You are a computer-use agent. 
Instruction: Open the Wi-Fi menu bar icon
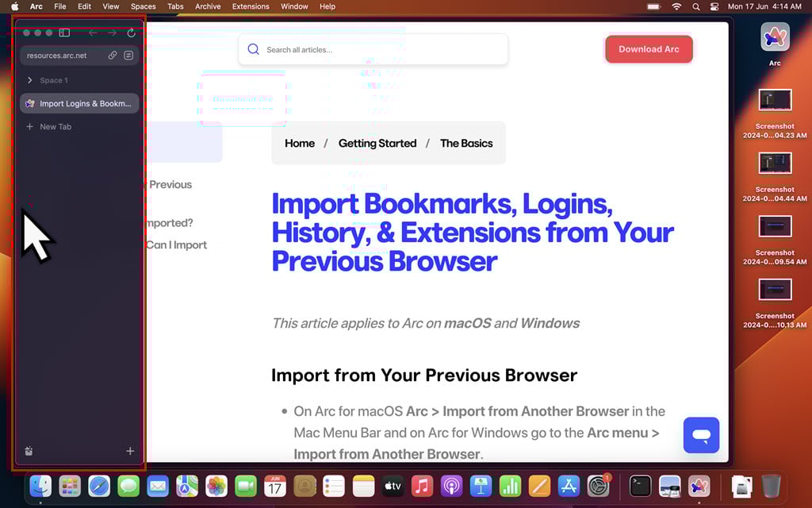(676, 6)
